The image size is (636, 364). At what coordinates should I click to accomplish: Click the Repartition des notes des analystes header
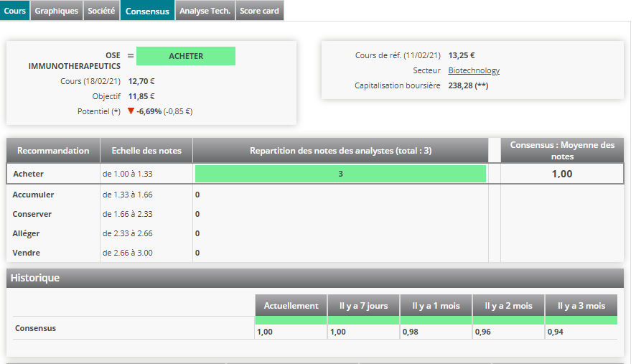click(340, 151)
